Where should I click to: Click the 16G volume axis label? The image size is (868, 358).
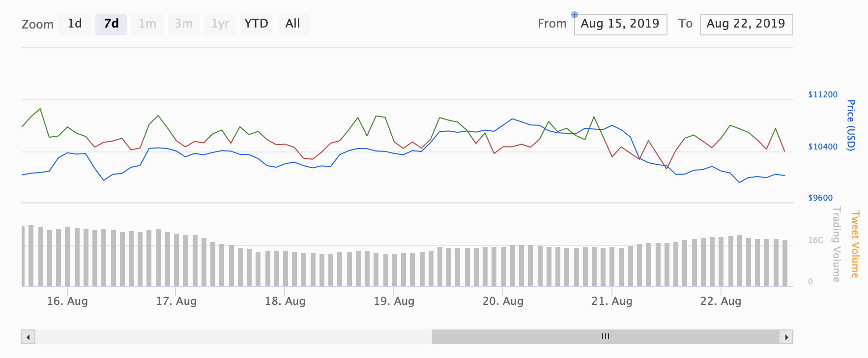816,240
